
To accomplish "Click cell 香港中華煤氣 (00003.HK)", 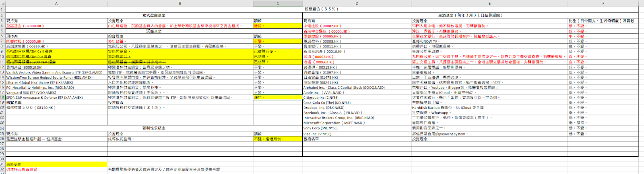I will (x=357, y=31).
